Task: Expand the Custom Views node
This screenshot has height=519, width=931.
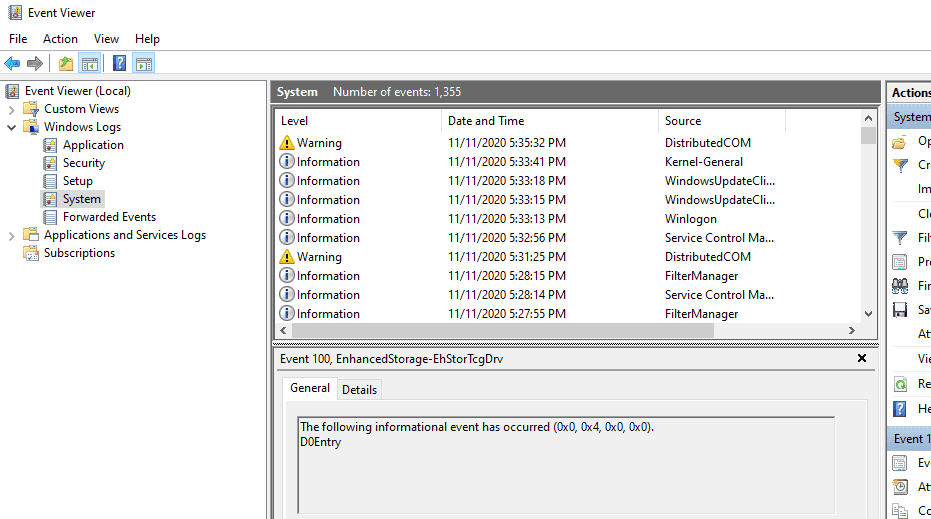Action: [11, 109]
